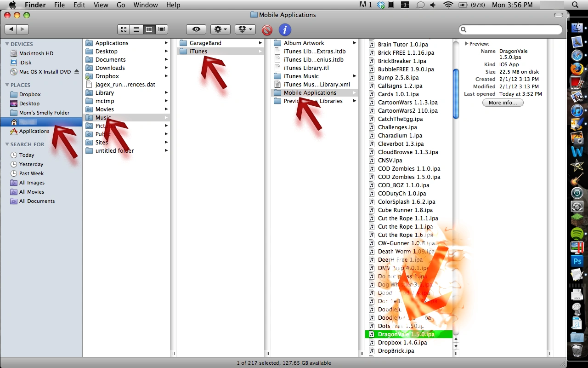Open the View menu

101,5
